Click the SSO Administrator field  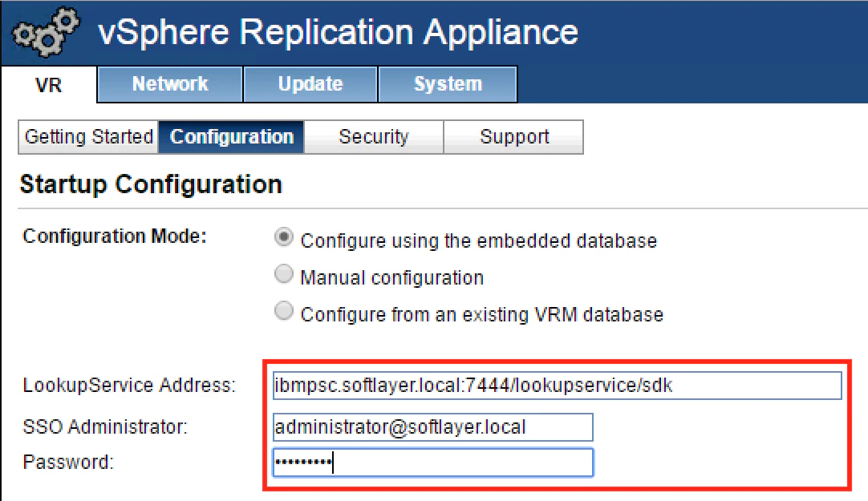(x=433, y=427)
